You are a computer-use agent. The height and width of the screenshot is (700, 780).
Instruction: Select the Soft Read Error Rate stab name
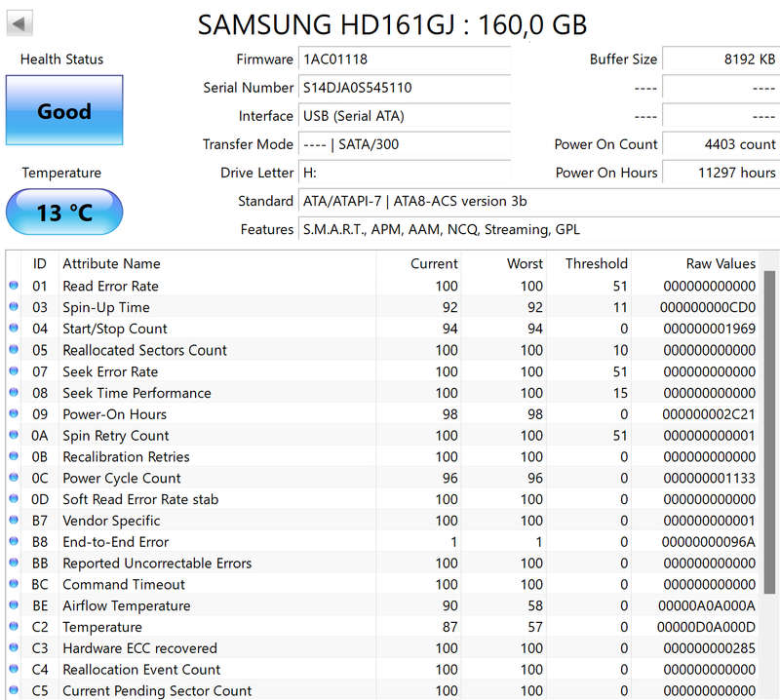click(x=140, y=499)
